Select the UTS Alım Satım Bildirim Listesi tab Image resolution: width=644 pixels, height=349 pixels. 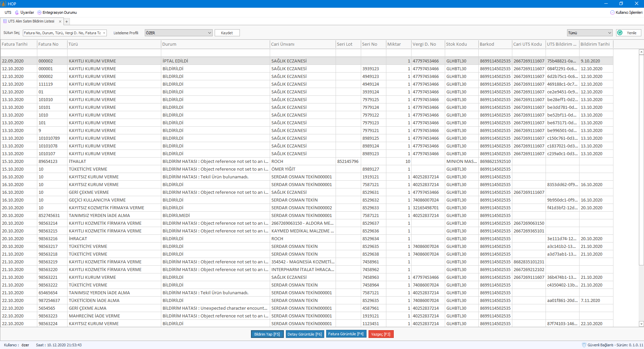(31, 21)
